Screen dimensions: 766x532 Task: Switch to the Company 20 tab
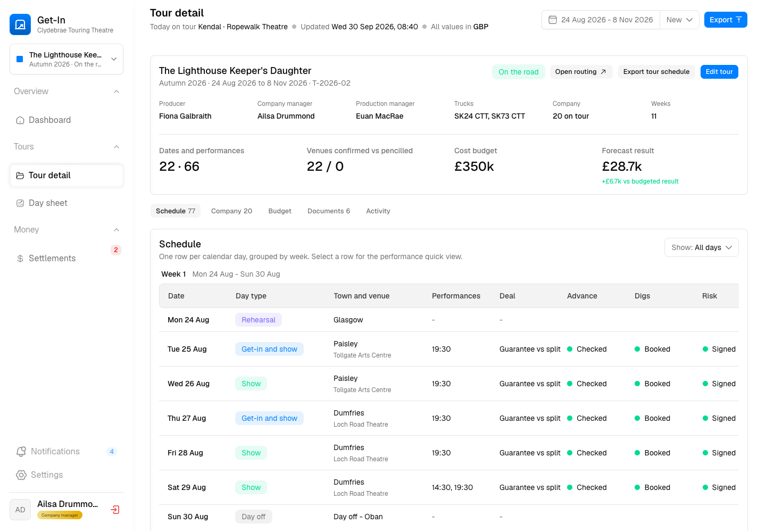[x=231, y=211]
